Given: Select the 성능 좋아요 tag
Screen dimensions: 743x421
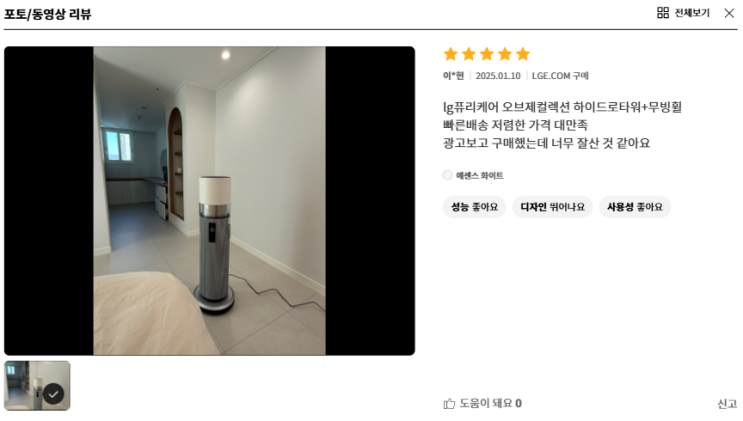Looking at the screenshot, I should [x=474, y=207].
